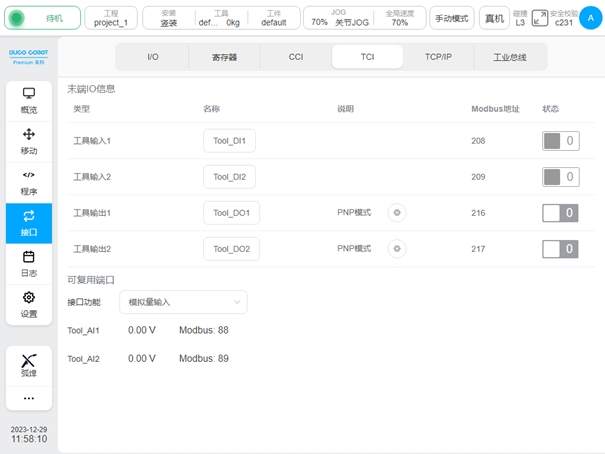605x454 pixels.
Task: Click the three-dots more icon in sidebar
Action: tap(29, 398)
